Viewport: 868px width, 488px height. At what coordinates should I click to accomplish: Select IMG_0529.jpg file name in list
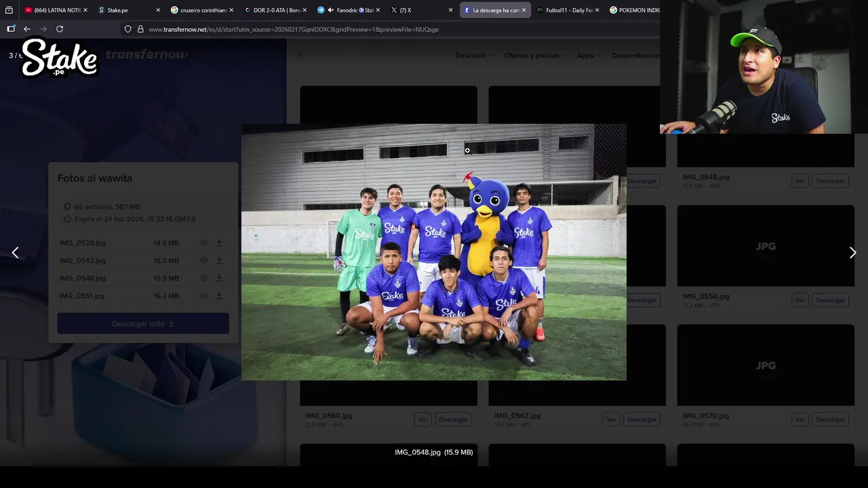pos(82,243)
